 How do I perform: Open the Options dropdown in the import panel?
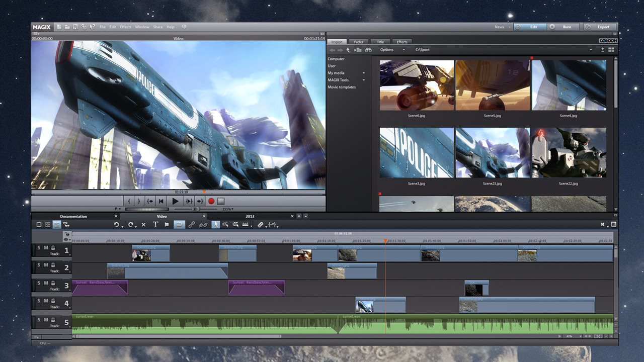(387, 50)
